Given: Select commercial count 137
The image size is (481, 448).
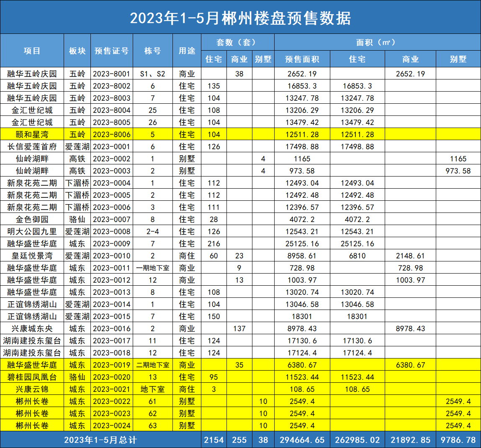Looking at the screenshot, I should coord(239,329).
